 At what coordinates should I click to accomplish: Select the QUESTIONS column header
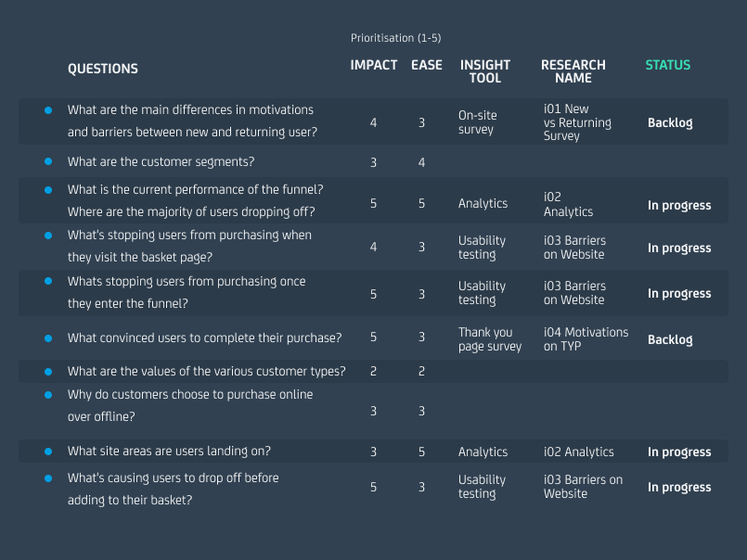103,69
